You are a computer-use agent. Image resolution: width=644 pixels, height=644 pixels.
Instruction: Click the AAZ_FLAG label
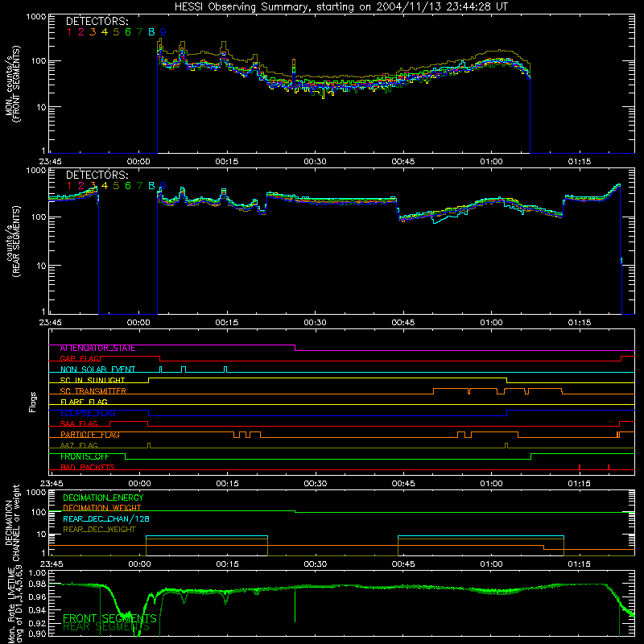(79, 446)
